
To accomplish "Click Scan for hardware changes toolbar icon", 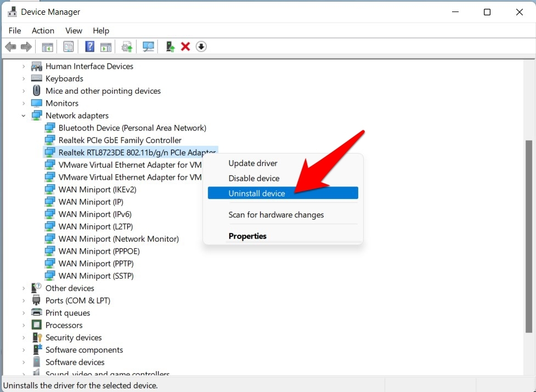I will [148, 47].
